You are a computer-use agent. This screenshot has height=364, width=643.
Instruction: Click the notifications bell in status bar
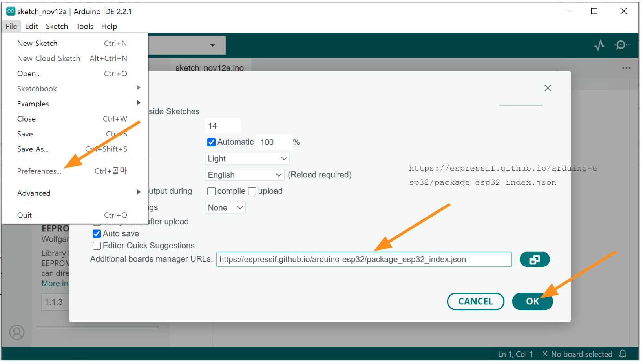(x=623, y=354)
